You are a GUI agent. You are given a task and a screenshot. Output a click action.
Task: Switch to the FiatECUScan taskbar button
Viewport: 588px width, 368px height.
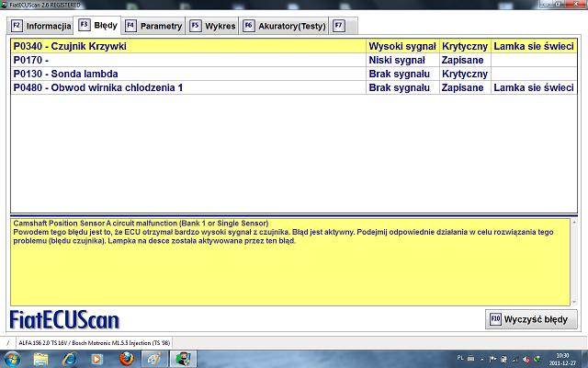pos(183,359)
